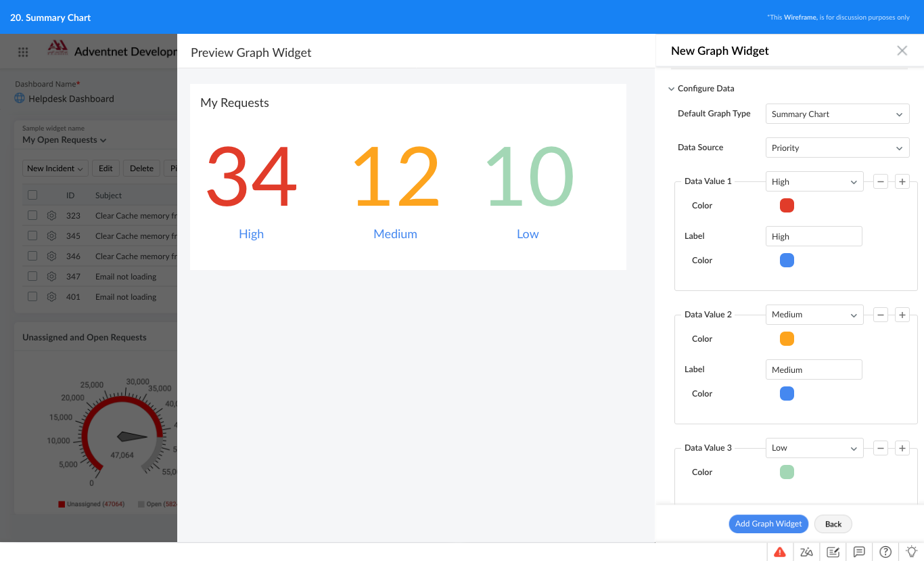The image size is (924, 561).
Task: Check the box for request 346
Action: pyautogui.click(x=32, y=256)
